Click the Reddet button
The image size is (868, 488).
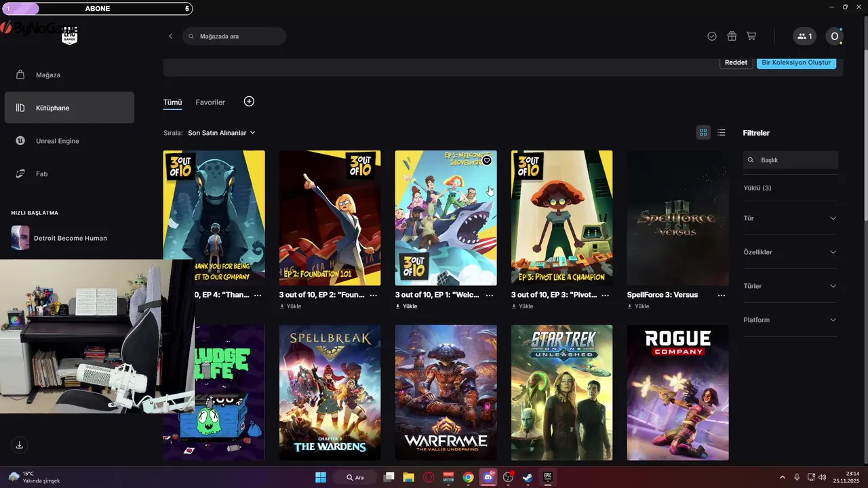[736, 62]
